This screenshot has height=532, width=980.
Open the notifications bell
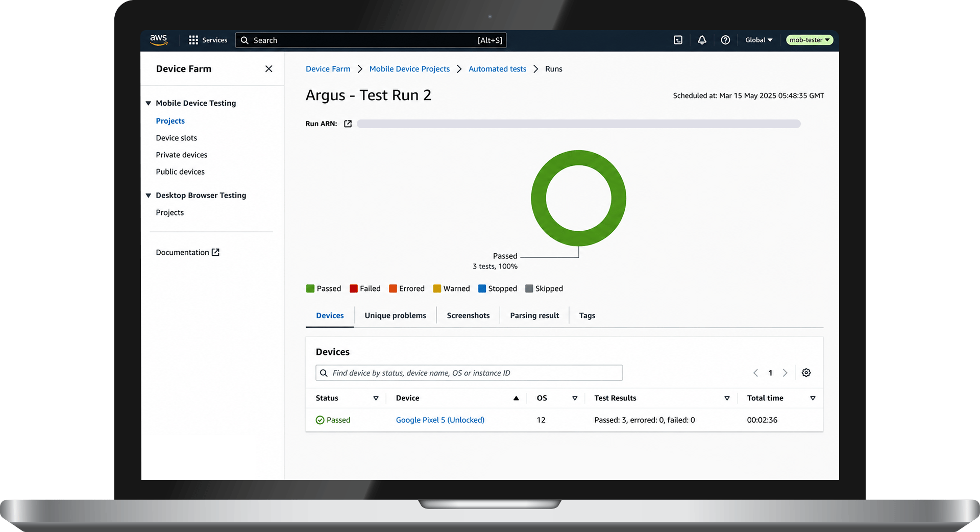coord(702,40)
